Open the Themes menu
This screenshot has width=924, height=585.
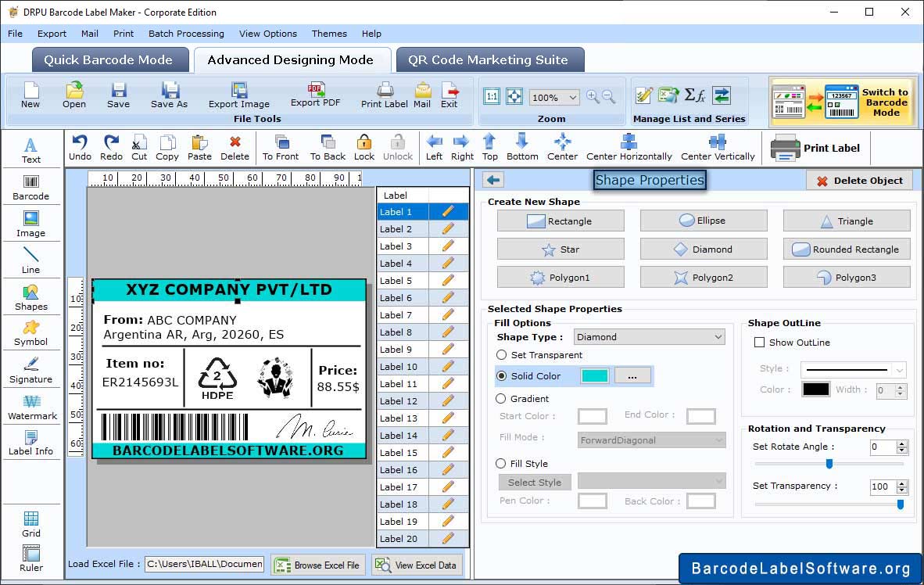pos(329,34)
